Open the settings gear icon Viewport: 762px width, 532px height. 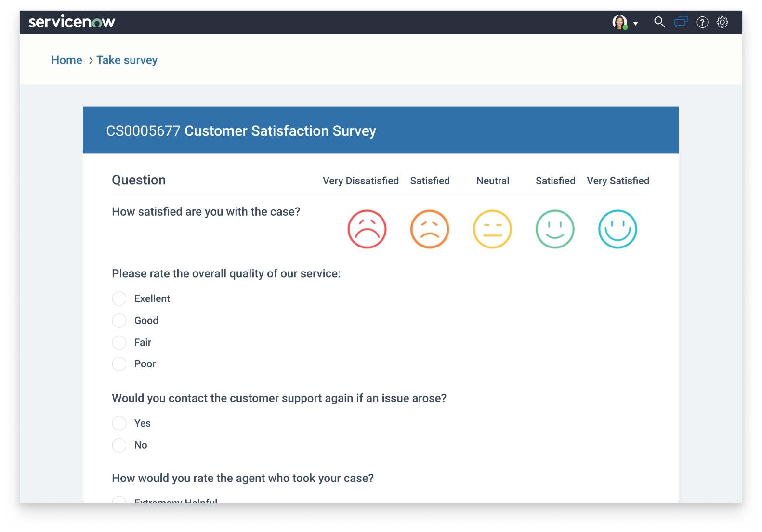[722, 22]
